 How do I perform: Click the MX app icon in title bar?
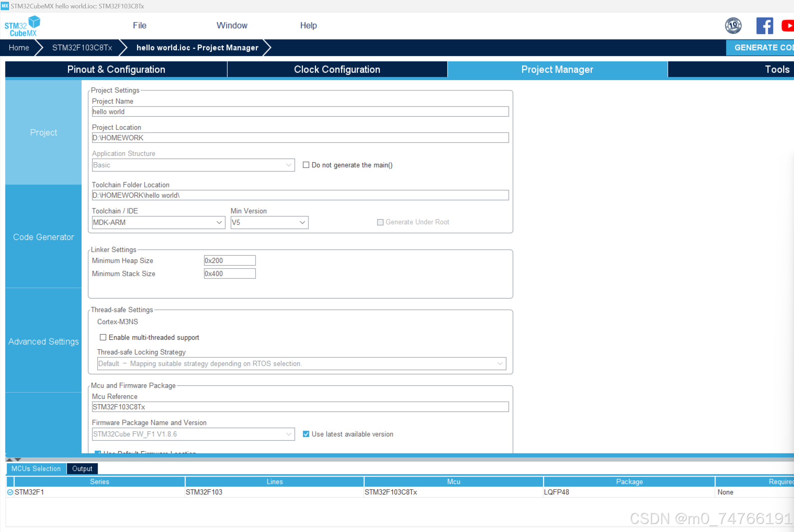tap(5, 6)
